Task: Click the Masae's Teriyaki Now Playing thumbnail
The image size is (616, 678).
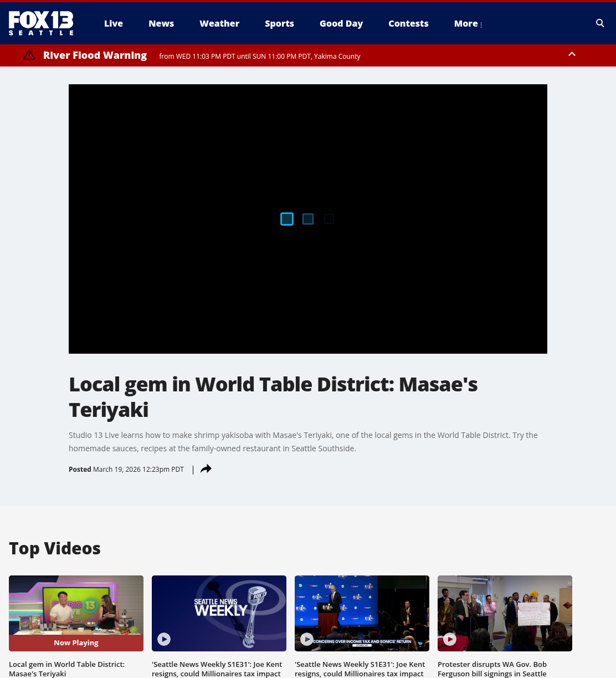Action: [x=76, y=613]
